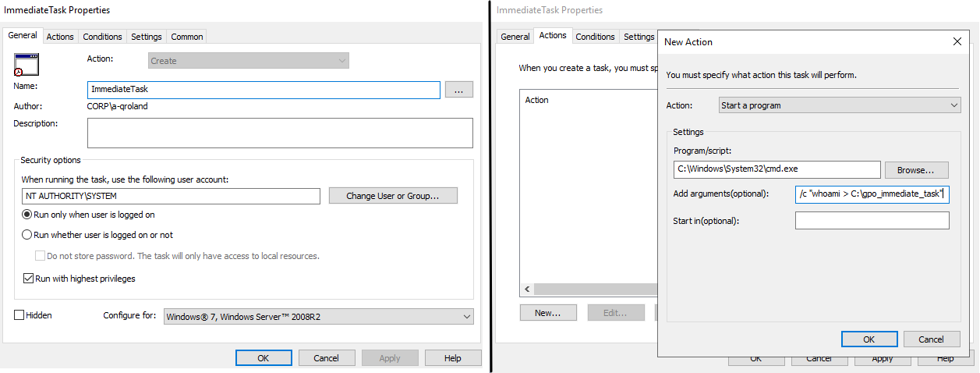Switch to Conditions tab in left window
This screenshot has width=980, height=373.
point(102,37)
